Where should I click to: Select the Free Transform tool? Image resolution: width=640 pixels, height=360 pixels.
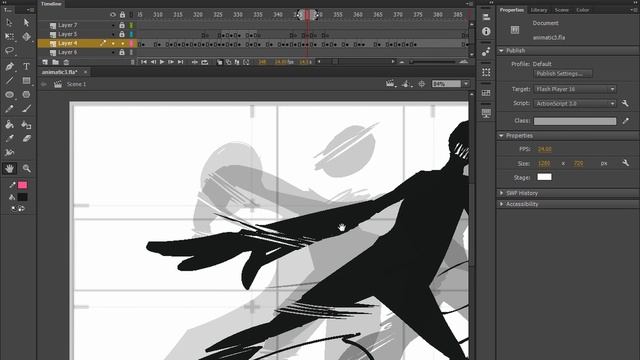coord(9,36)
